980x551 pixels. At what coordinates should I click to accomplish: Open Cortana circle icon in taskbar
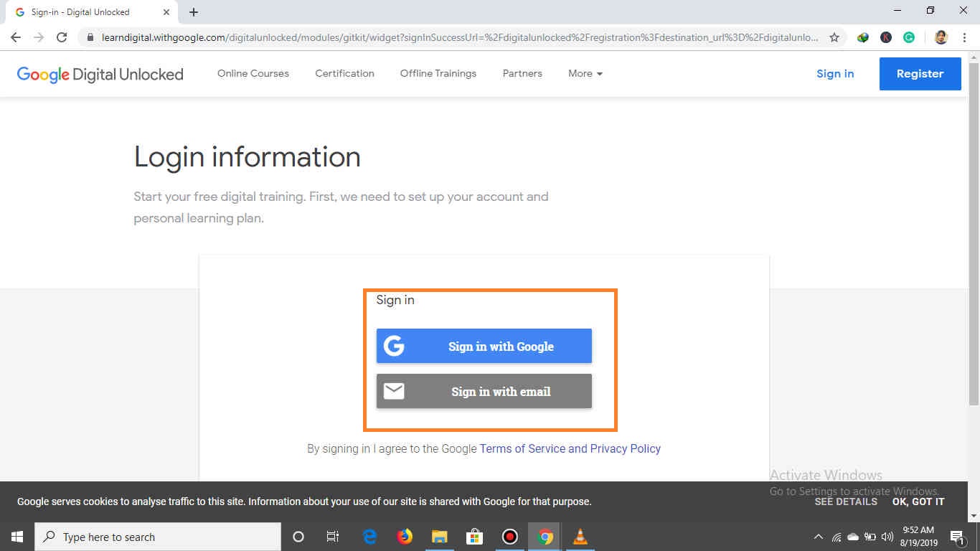(x=298, y=537)
